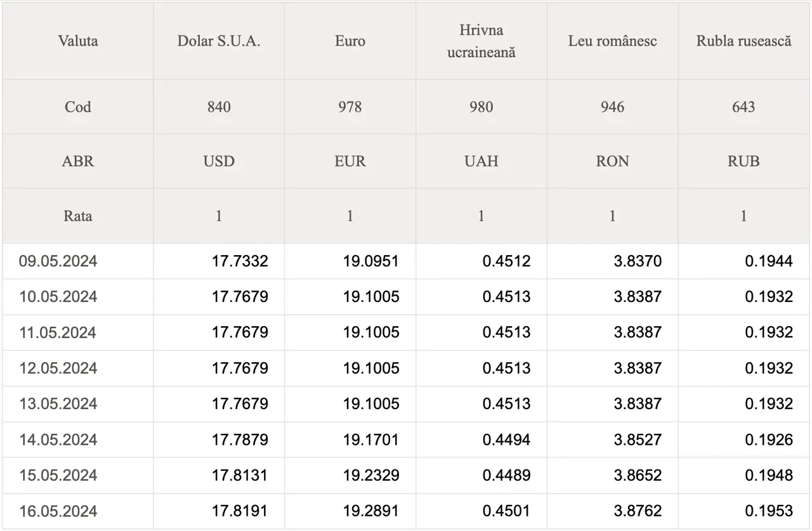
Task: Click the UAH abbreviation cell
Action: tap(481, 161)
